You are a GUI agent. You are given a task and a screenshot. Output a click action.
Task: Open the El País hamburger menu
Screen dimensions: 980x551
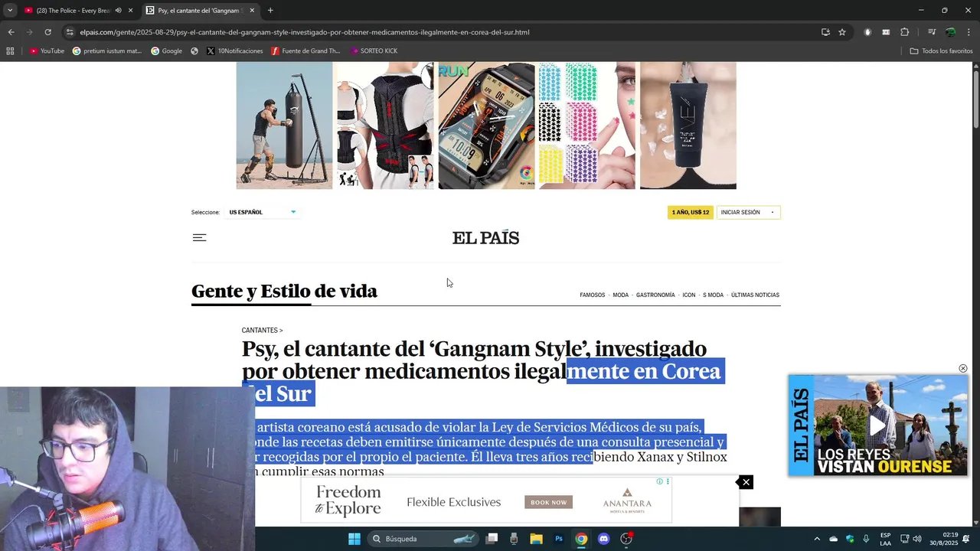click(199, 238)
